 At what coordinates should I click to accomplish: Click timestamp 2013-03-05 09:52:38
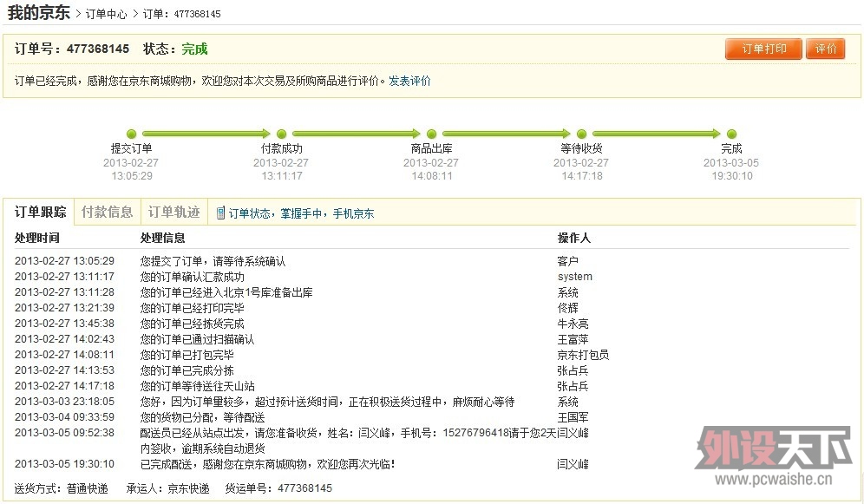pyautogui.click(x=64, y=433)
